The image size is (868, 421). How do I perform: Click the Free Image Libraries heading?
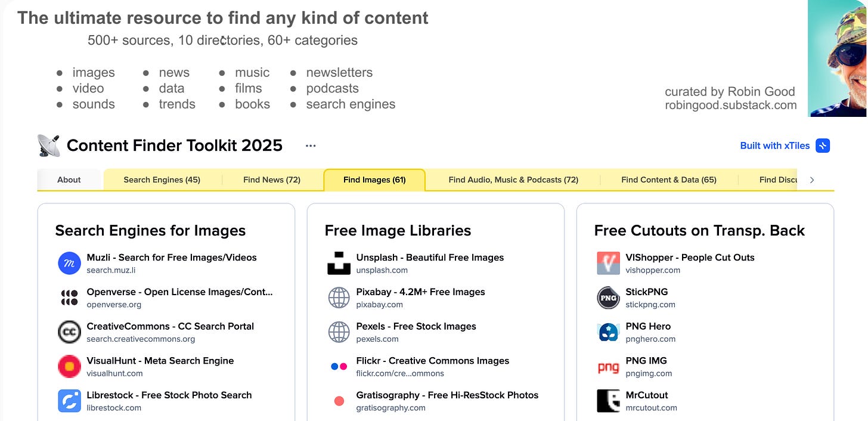click(398, 231)
